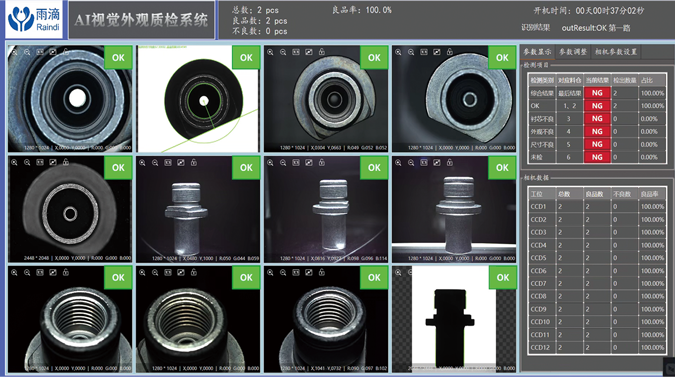Toggle lock on third bottom-row thread view
This screenshot has width=675, height=377.
(x=322, y=272)
